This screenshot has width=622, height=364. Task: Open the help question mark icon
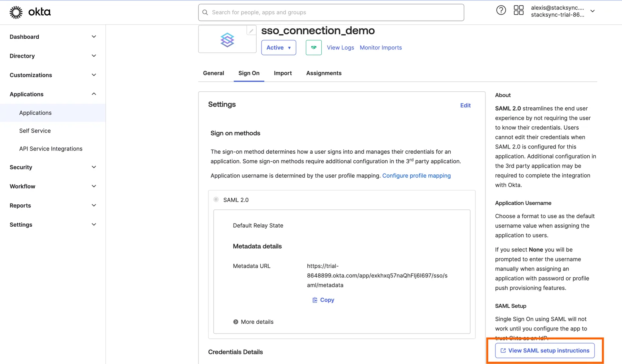501,10
